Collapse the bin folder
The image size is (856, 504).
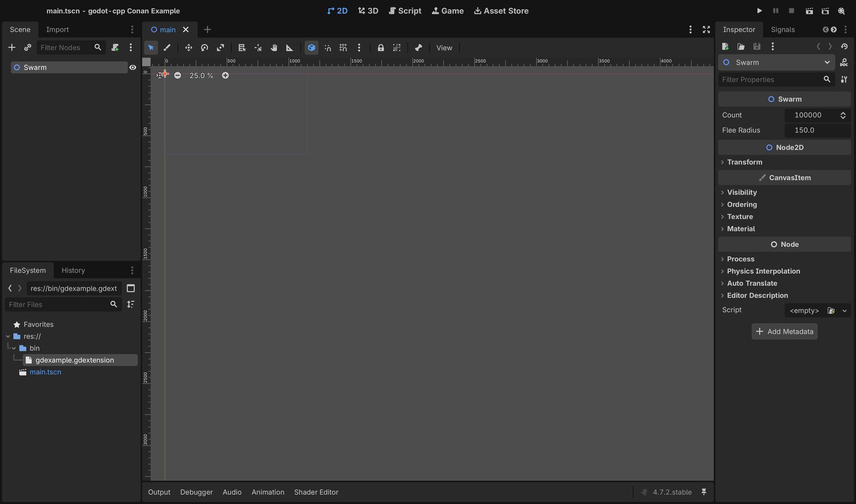tap(14, 348)
